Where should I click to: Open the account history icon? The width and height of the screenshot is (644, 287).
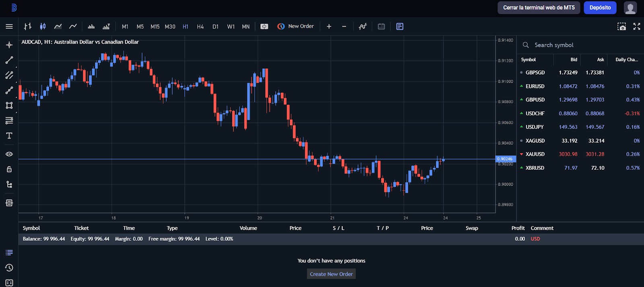pyautogui.click(x=9, y=268)
